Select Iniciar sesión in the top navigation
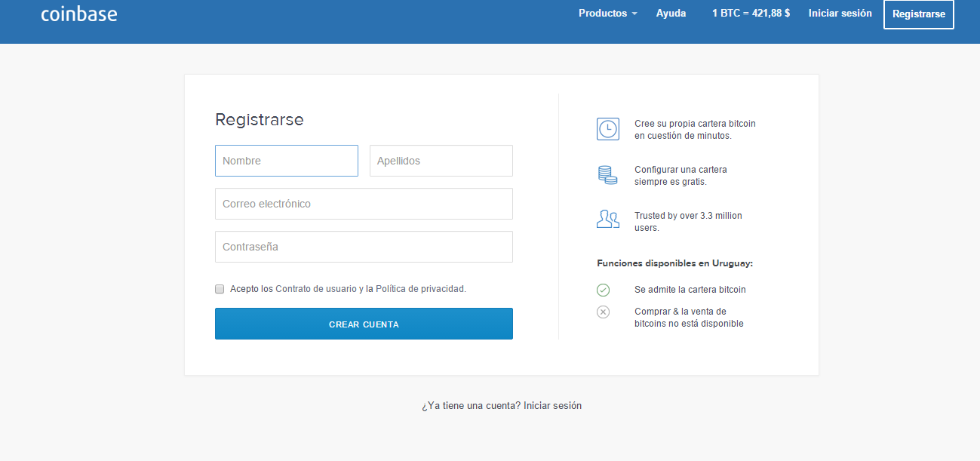 tap(840, 14)
